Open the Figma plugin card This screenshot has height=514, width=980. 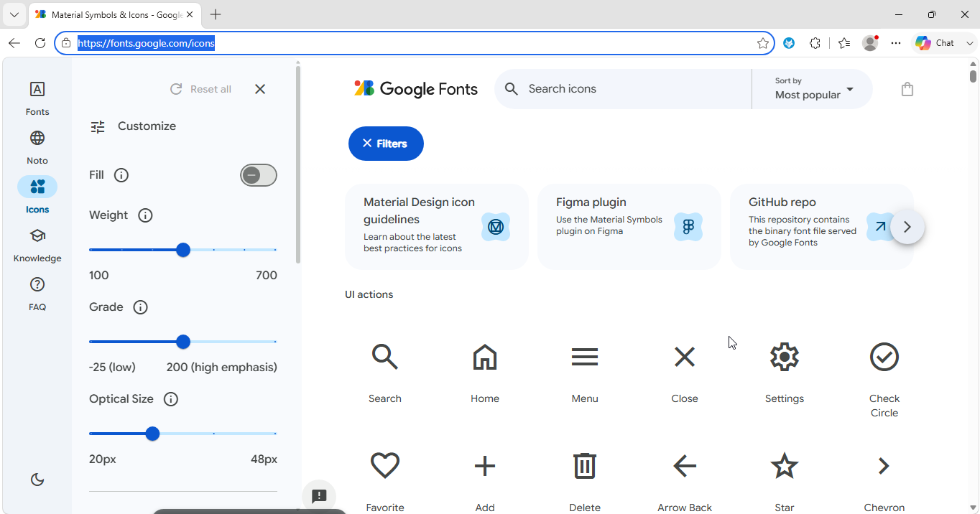coord(629,227)
